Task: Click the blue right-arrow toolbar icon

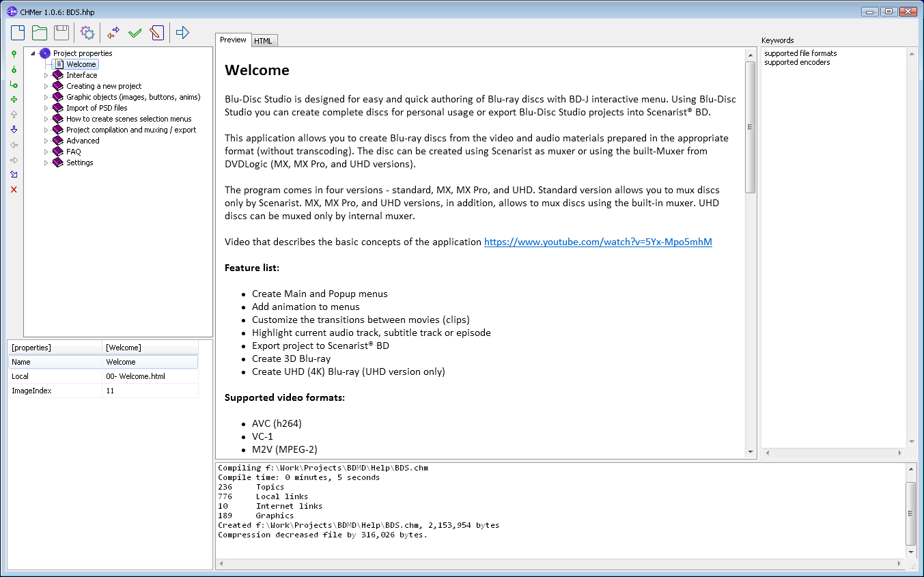Action: 182,32
